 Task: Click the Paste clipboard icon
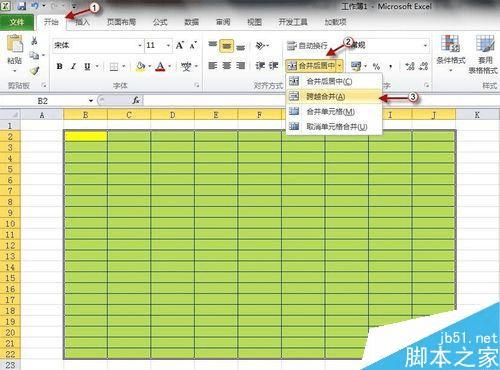pos(15,44)
